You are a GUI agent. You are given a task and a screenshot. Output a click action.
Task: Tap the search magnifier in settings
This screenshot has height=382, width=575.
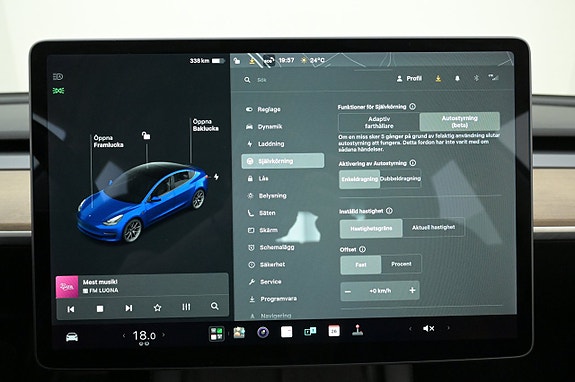click(x=247, y=80)
